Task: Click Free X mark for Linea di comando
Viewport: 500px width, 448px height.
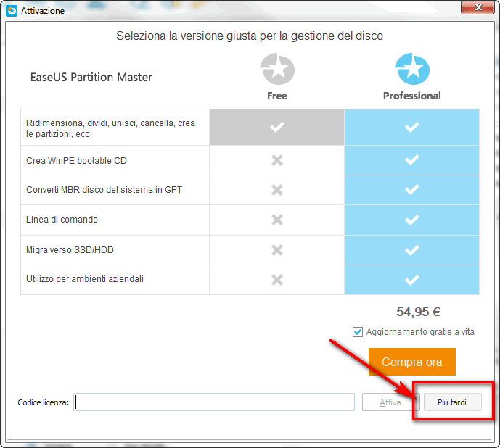Action: point(277,220)
